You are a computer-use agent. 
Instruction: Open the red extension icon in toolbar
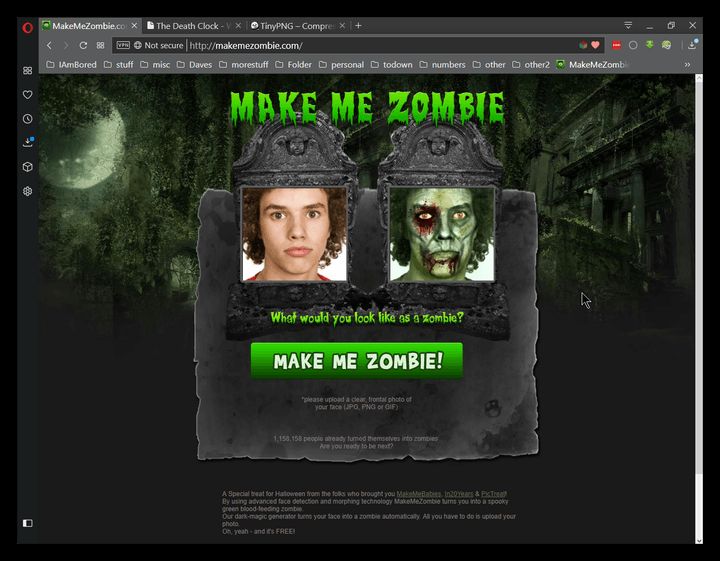[616, 45]
